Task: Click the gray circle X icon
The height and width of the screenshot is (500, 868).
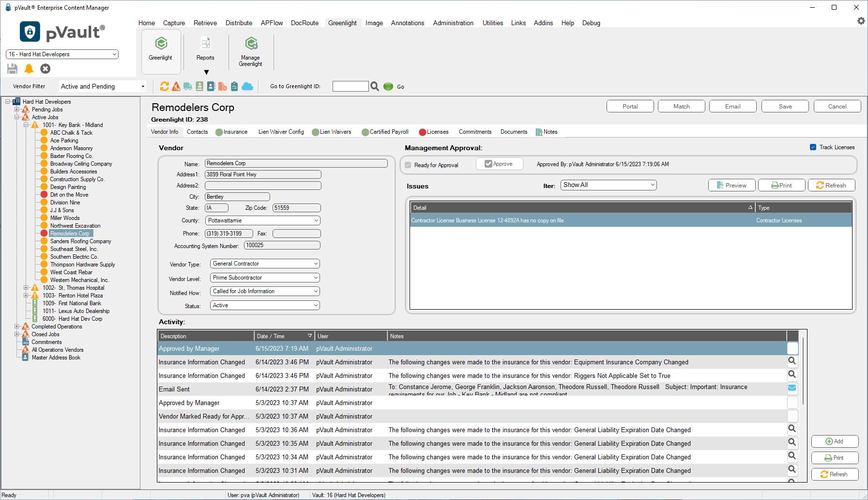Action: tap(46, 69)
